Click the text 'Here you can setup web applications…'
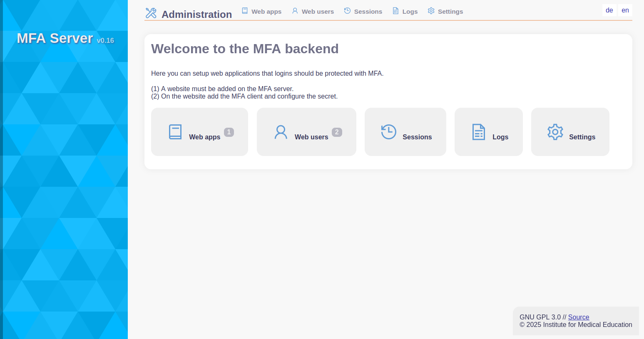This screenshot has height=339, width=644. click(267, 74)
